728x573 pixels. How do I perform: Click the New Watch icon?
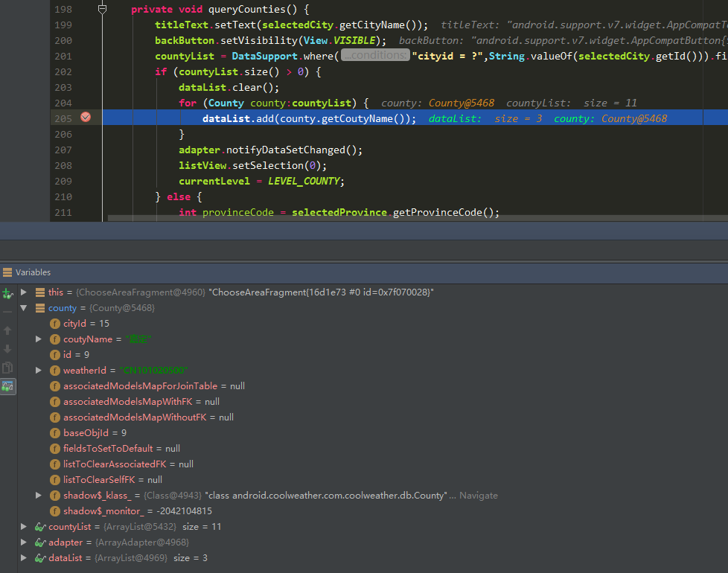pos(7,293)
